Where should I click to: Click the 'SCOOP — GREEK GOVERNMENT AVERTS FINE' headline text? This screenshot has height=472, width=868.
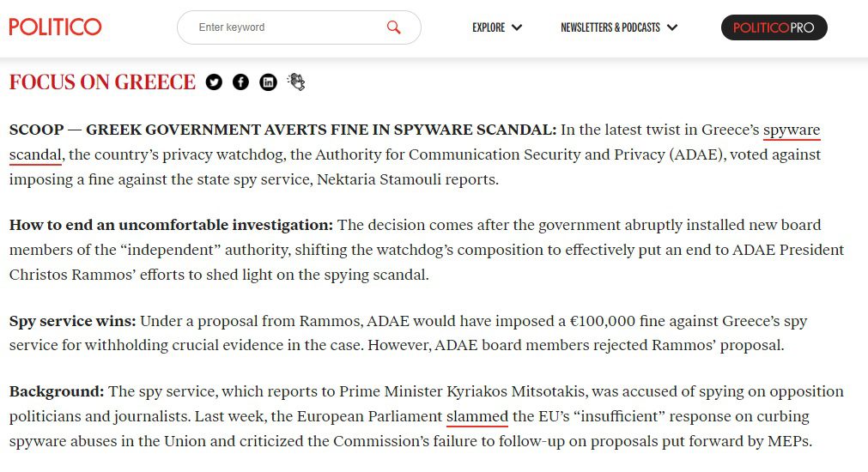[282, 130]
